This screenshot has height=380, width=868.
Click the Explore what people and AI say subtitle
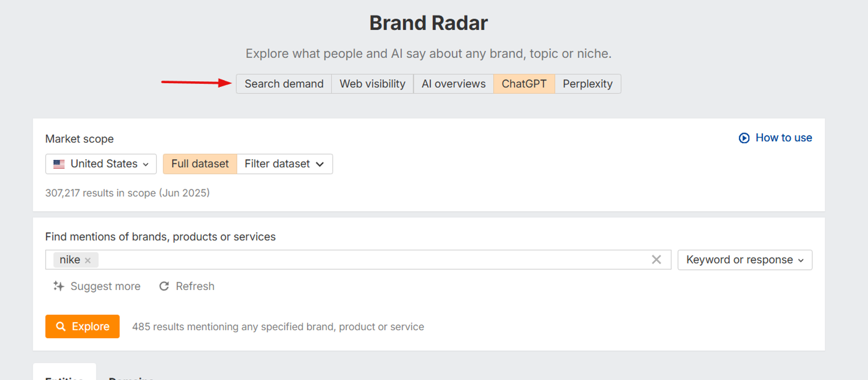coord(429,54)
